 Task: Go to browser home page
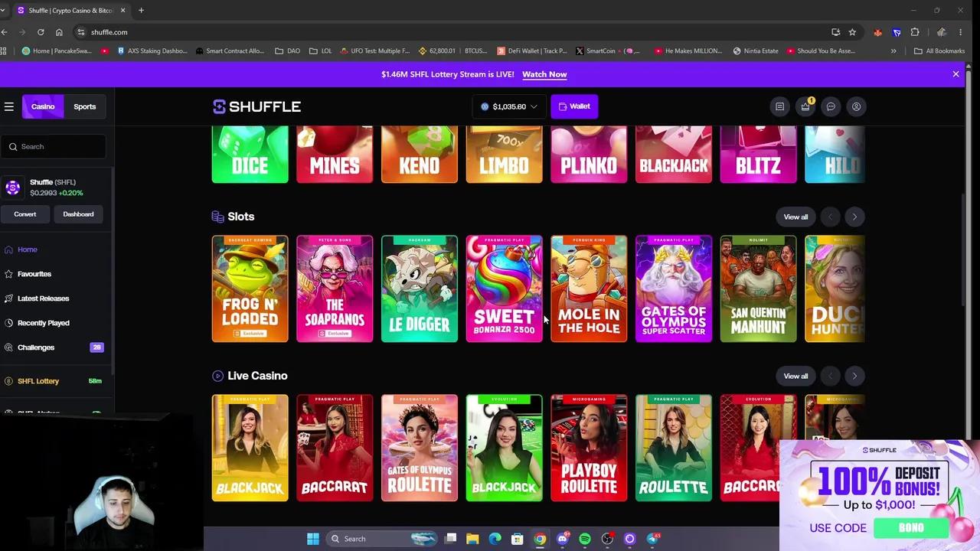pos(59,32)
